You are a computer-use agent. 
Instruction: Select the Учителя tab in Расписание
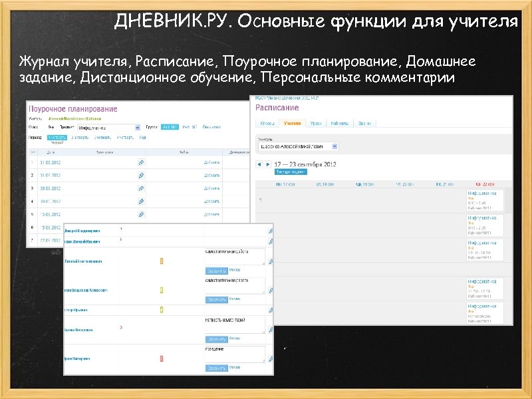pos(292,124)
